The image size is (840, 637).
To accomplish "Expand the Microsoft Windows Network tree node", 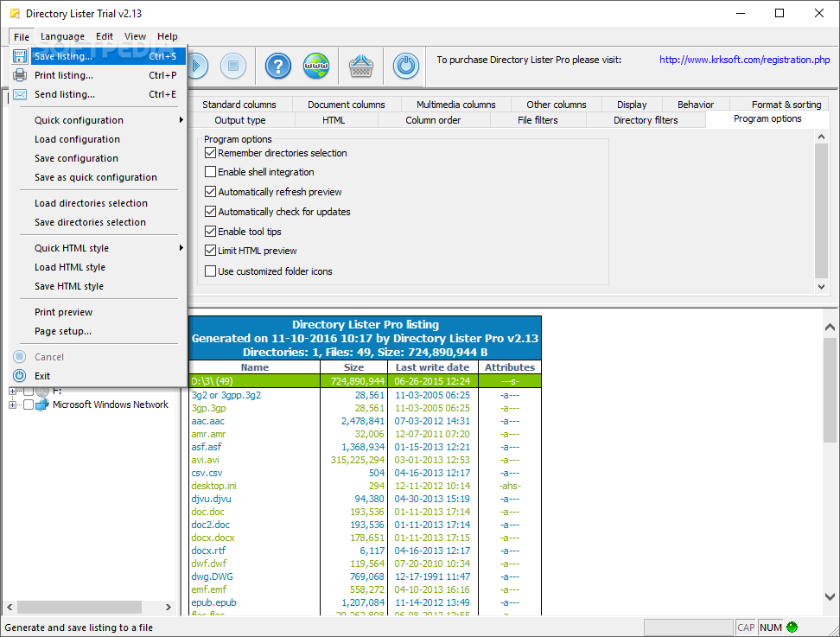I will (12, 404).
